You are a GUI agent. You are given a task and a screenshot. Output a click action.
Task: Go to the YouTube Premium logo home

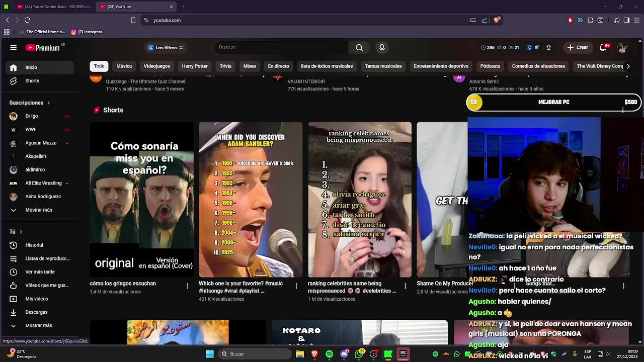tap(44, 48)
